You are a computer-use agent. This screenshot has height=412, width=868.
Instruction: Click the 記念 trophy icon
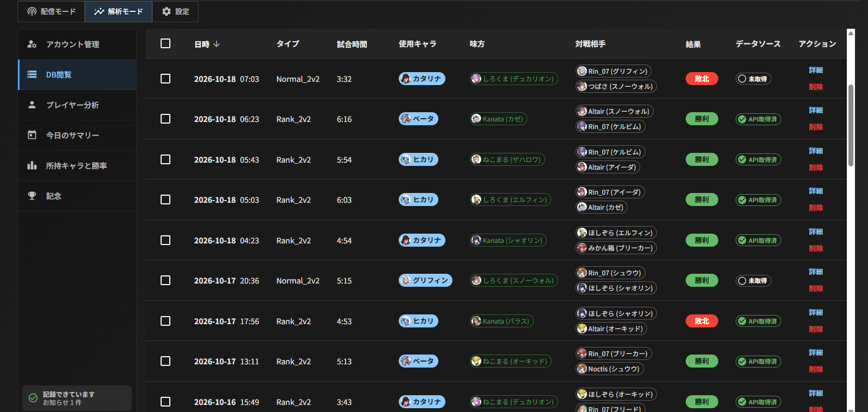click(x=32, y=196)
